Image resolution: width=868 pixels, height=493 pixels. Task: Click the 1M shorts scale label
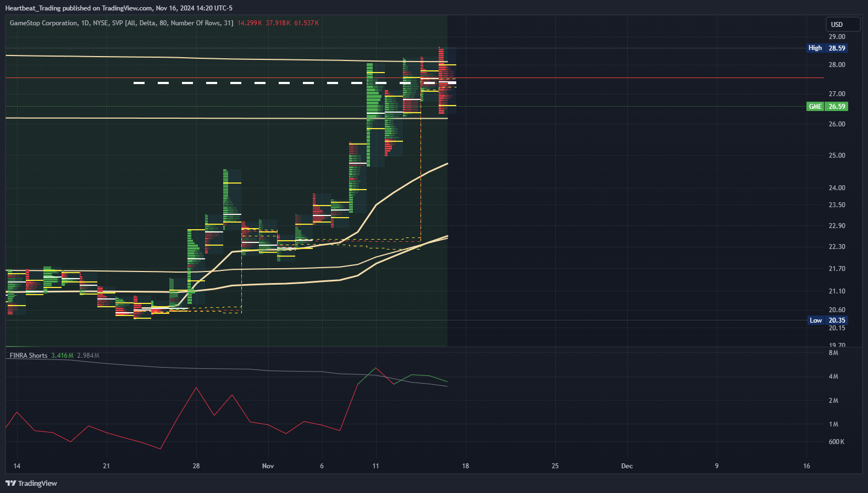click(833, 424)
